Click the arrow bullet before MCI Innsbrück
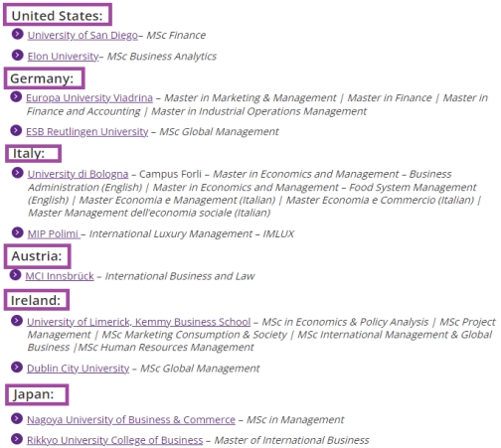The width and height of the screenshot is (501, 448). tap(15, 275)
